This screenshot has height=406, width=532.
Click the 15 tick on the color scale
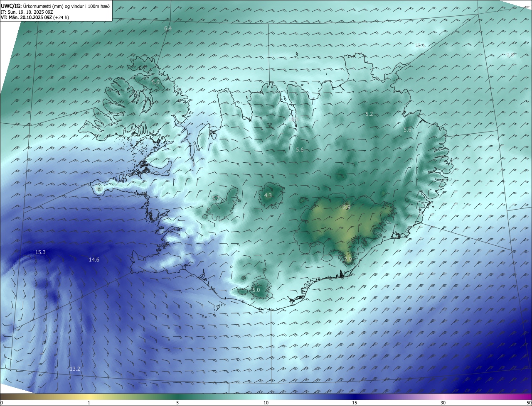(355, 403)
